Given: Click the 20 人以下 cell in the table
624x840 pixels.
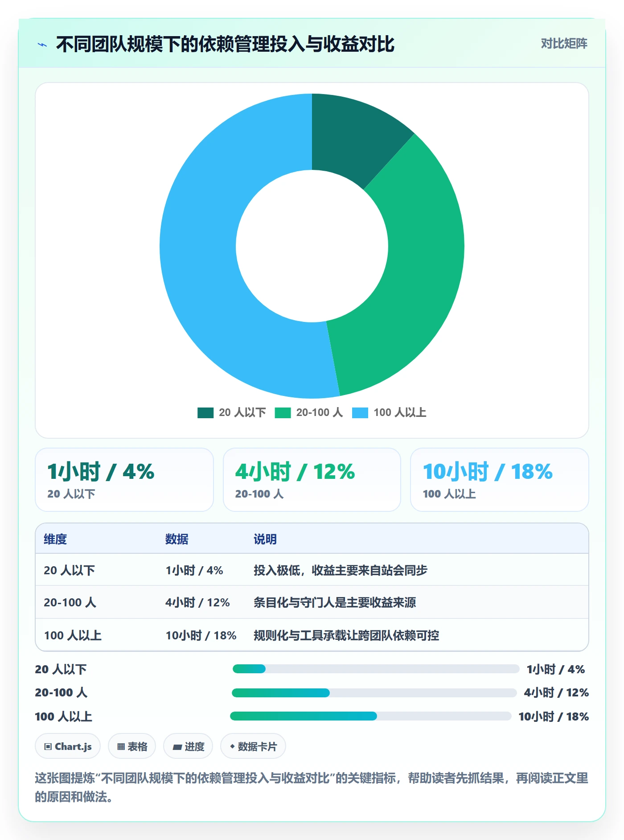Looking at the screenshot, I should [x=70, y=570].
